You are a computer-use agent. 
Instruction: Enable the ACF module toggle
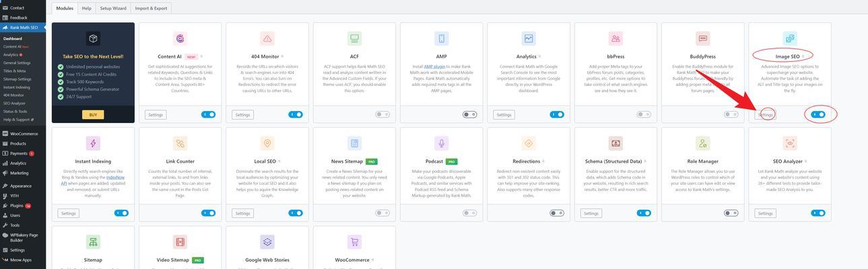tap(382, 114)
